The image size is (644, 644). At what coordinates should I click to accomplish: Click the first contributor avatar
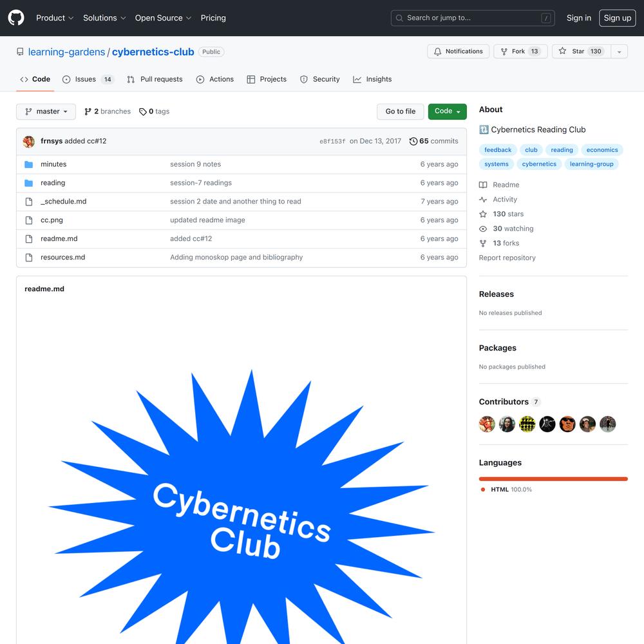[x=487, y=424]
